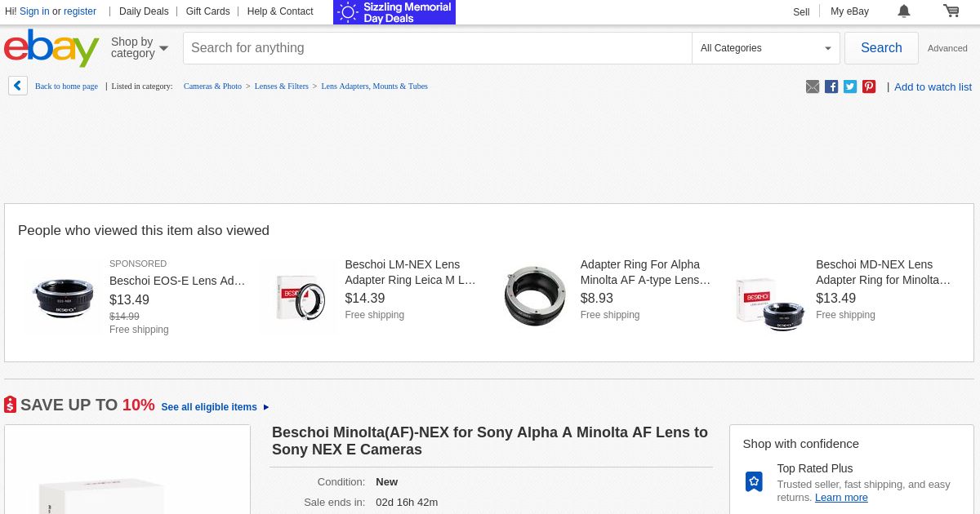The height and width of the screenshot is (514, 980).
Task: Open All Categories dropdown
Action: (x=765, y=48)
